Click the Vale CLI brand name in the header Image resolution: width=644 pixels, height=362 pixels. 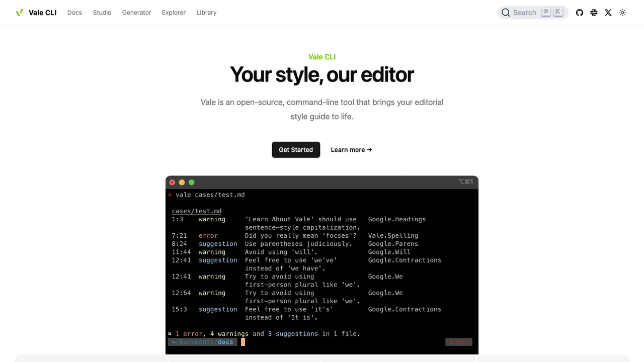43,13
